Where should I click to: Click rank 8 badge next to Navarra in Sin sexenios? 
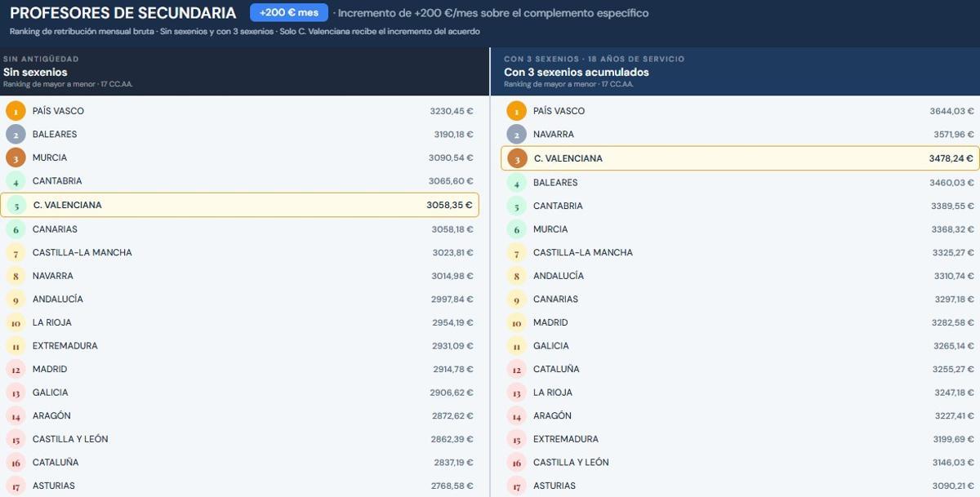(x=16, y=276)
